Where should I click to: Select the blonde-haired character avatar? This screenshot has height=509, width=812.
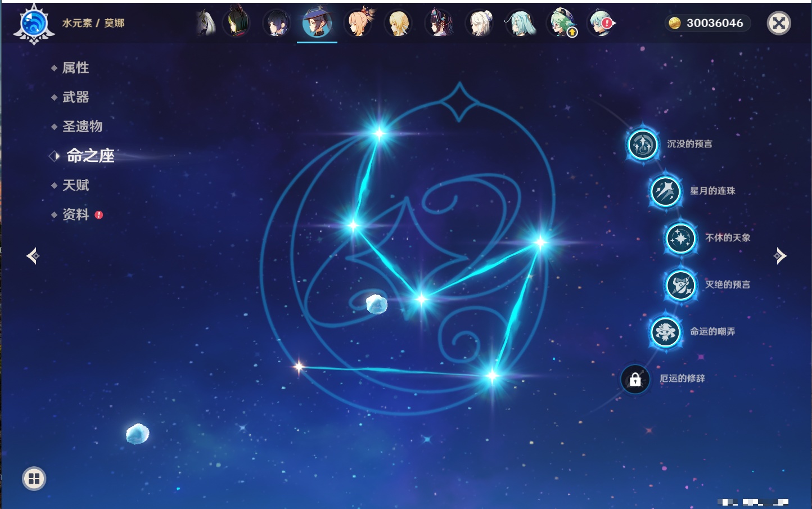(399, 23)
